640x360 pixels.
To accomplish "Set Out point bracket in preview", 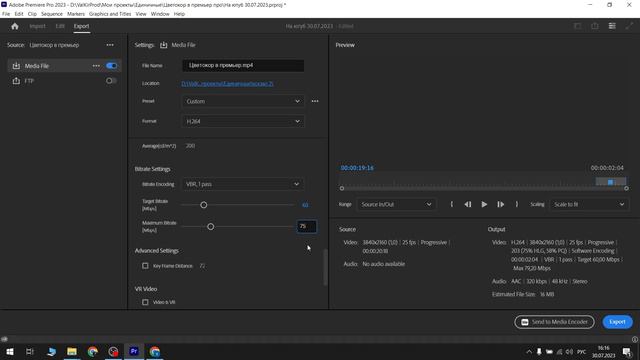I will (x=517, y=204).
